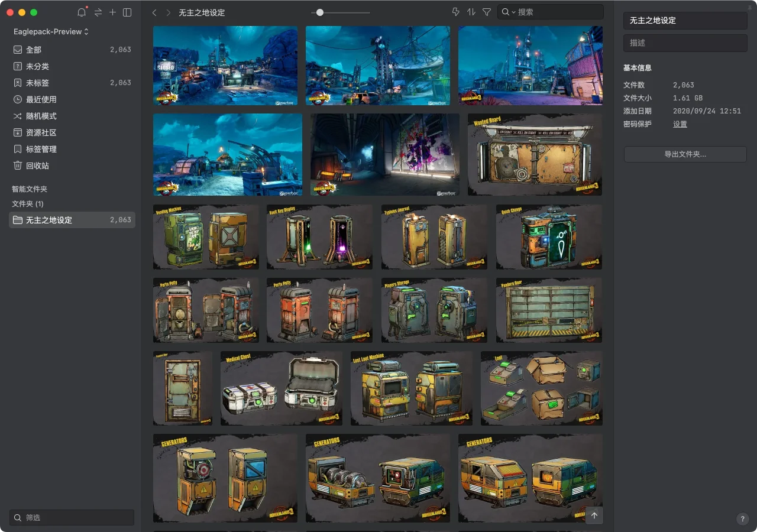Click the 文件夹 (1) section header

28,204
